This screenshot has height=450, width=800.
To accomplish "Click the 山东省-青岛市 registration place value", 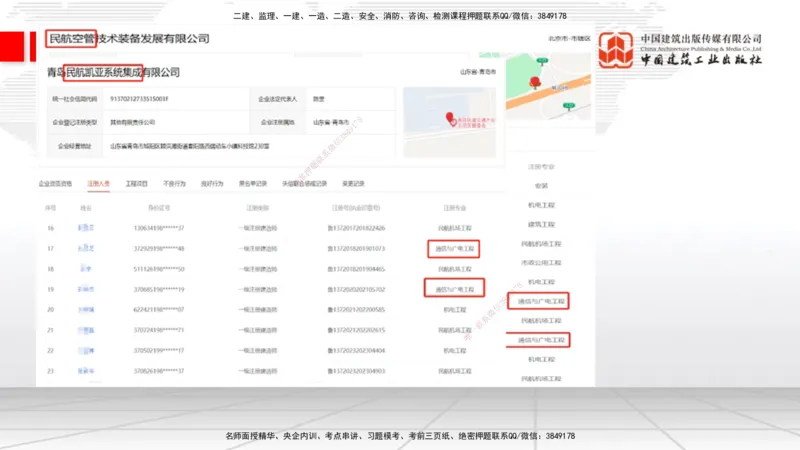I will (331, 122).
